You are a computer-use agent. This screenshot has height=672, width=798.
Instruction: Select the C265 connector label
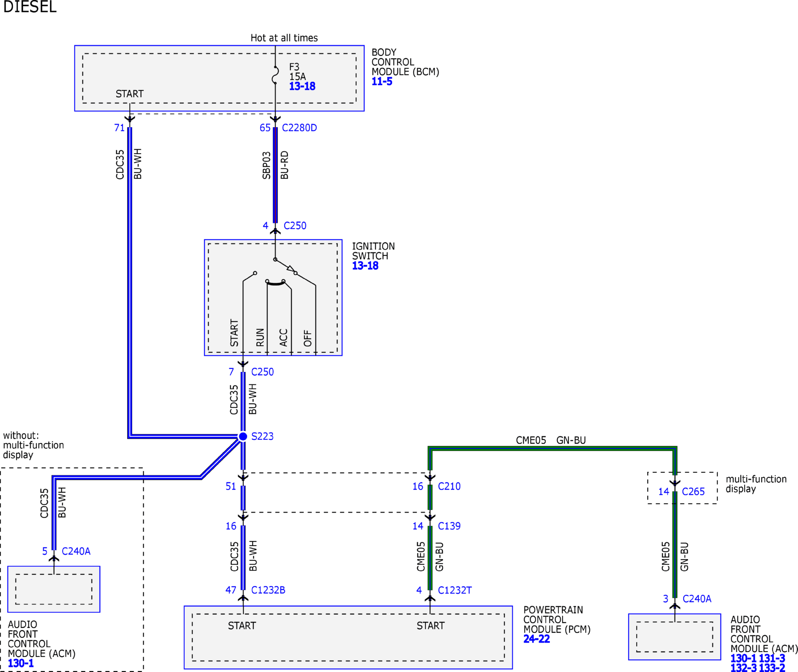pos(693,492)
